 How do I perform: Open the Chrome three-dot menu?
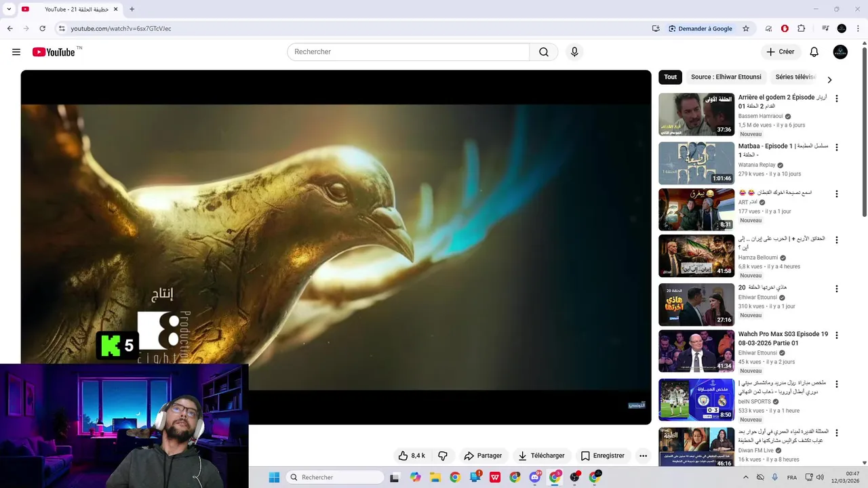click(859, 28)
